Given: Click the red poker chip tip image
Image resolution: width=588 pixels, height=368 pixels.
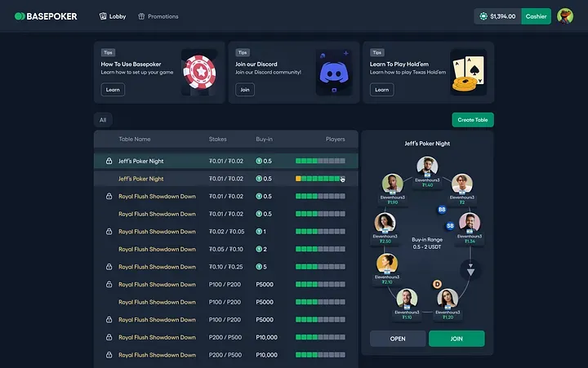Looking at the screenshot, I should 199,73.
